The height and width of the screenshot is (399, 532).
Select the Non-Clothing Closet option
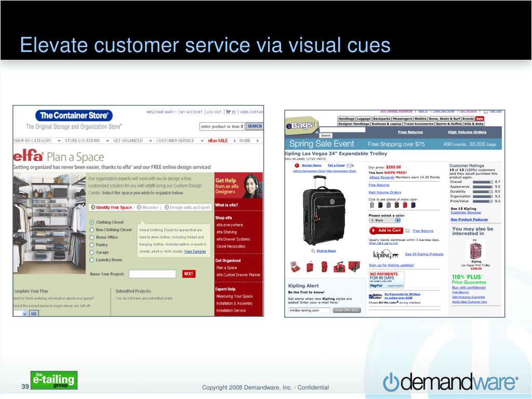[x=91, y=230]
